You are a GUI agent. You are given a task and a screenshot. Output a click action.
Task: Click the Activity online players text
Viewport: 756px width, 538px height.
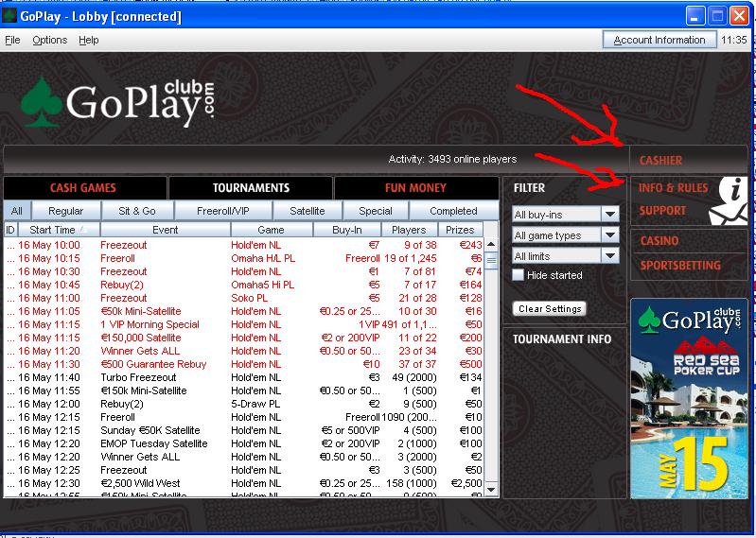coord(452,159)
